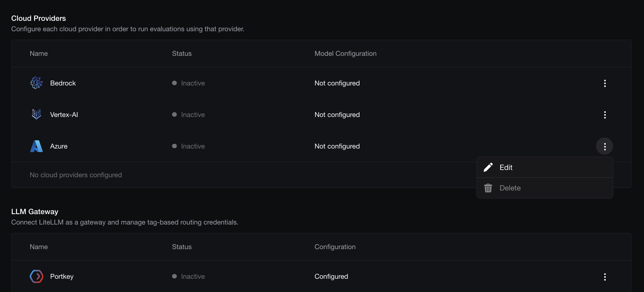
Task: Toggle the Azure inactive status dot
Action: click(174, 146)
